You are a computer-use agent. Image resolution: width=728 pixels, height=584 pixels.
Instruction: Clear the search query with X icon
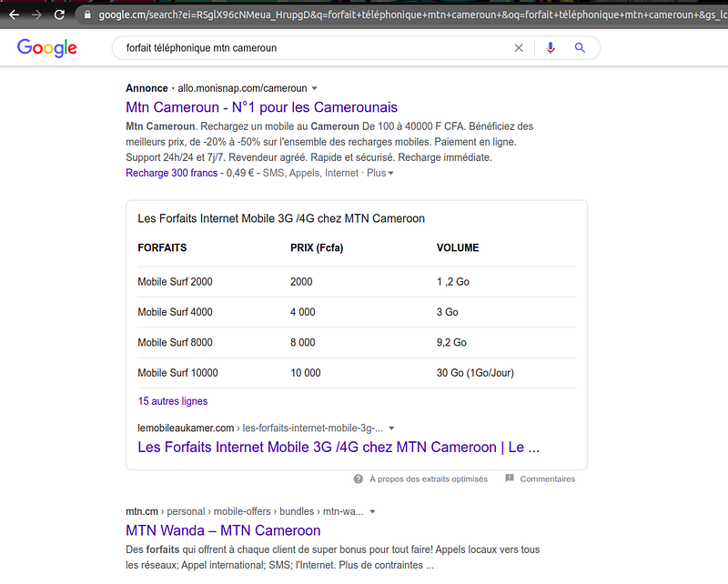[x=519, y=48]
